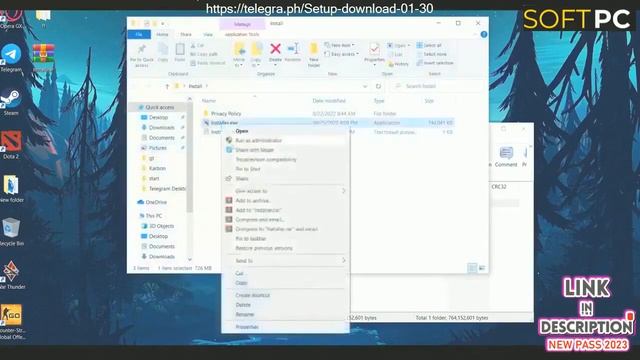Open the Counter-Strike GO desktop shortcut
Viewport: 640px width, 360px height.
pos(11,322)
